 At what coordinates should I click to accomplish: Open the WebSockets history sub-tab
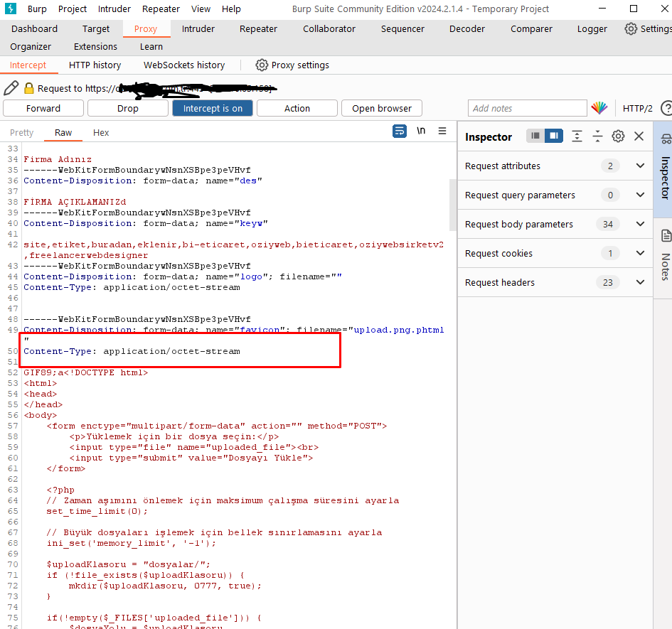click(x=184, y=65)
